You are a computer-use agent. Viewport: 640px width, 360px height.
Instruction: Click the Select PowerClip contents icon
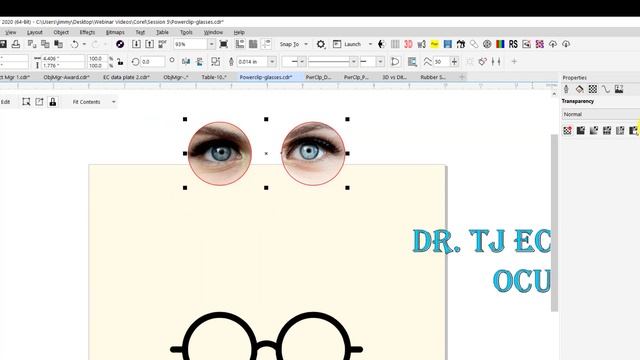click(x=26, y=102)
